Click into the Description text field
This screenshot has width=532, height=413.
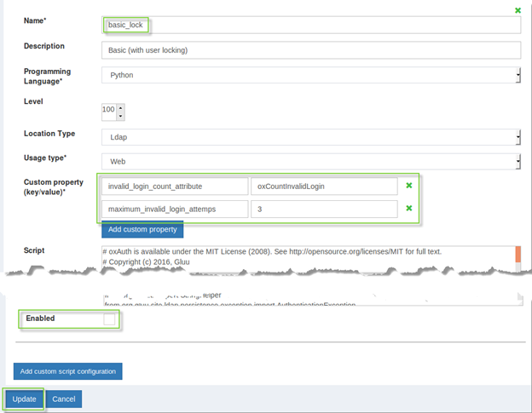pyautogui.click(x=311, y=50)
